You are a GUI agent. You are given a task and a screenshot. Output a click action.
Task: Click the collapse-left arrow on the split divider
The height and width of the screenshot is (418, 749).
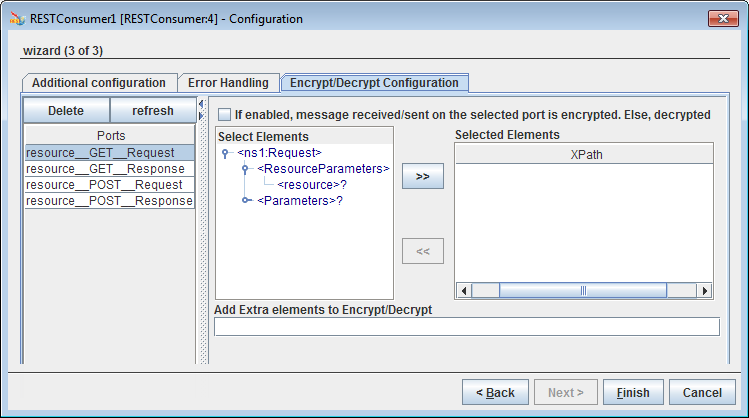pyautogui.click(x=202, y=102)
